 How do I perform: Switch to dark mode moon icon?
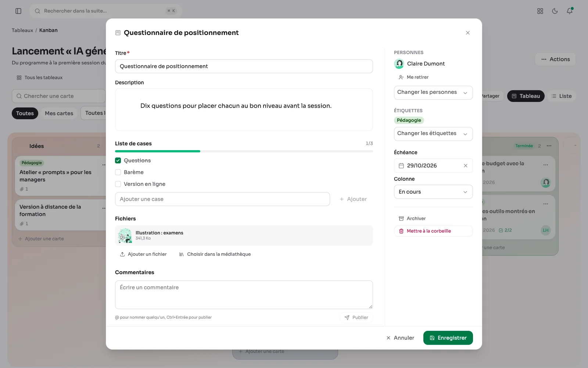[555, 11]
